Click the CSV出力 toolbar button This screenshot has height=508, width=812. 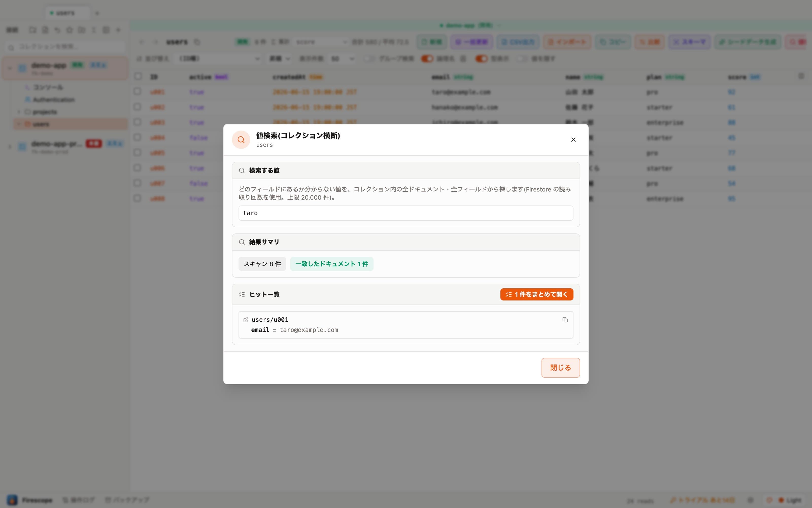click(x=518, y=42)
